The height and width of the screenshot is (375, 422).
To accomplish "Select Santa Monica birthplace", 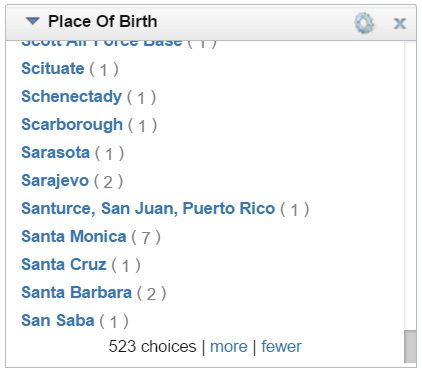I will pos(74,236).
